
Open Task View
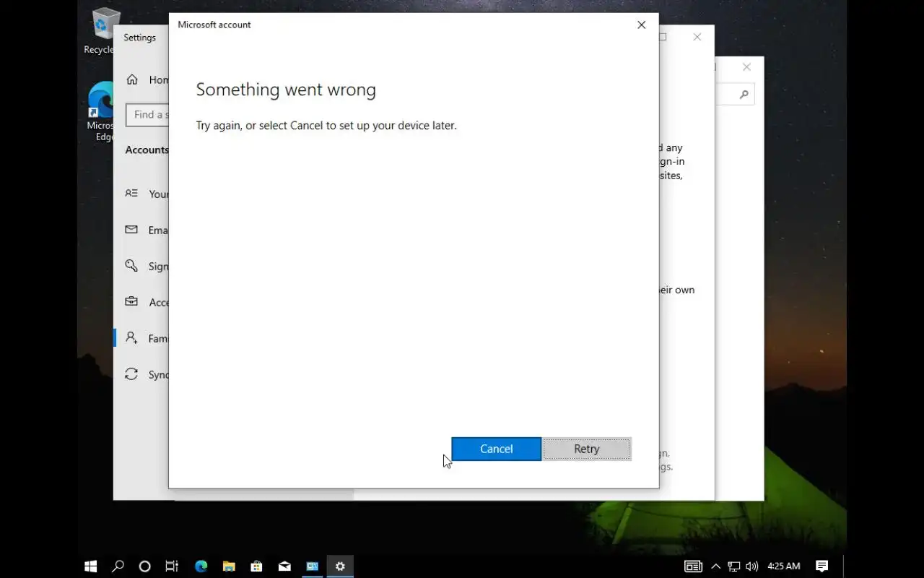[x=172, y=566]
